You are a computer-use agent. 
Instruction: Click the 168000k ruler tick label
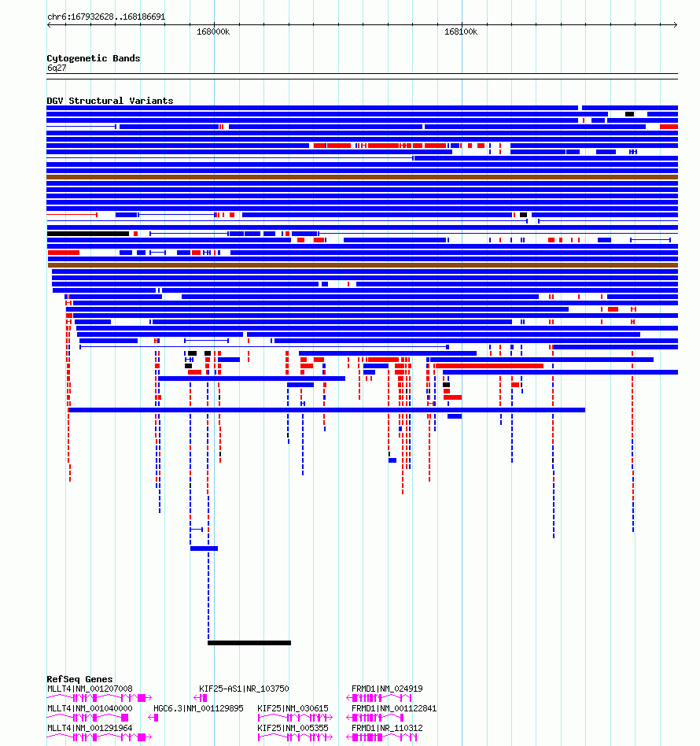click(213, 32)
